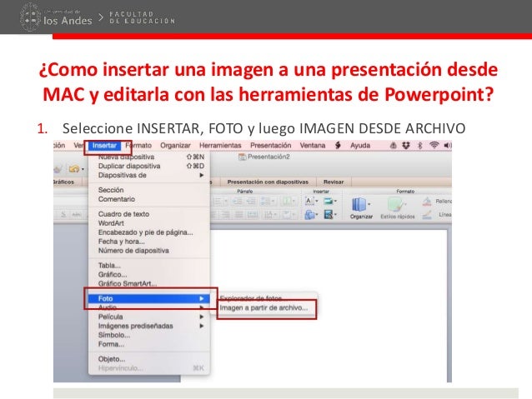
Task: Click the volume speaker menu bar icon
Action: [448, 146]
